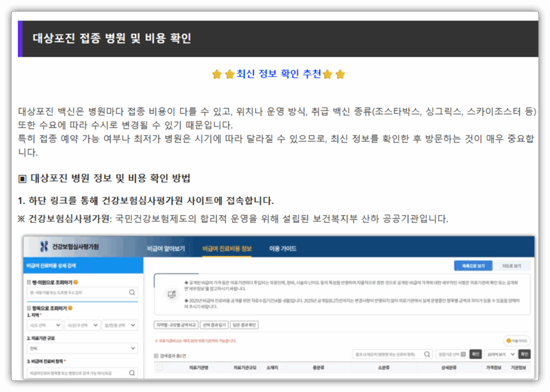Check the select-all box in the results table header
550x392 pixels.
tap(160, 367)
